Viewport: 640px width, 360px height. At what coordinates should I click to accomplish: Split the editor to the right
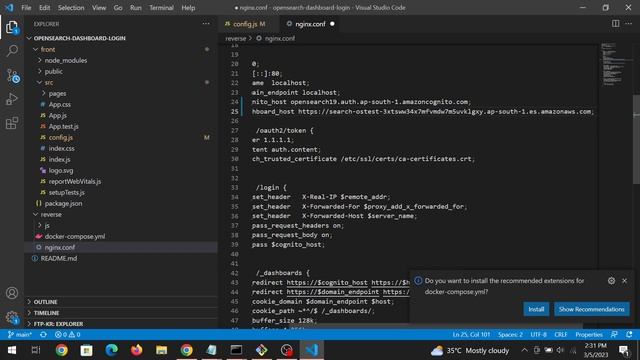coord(615,24)
